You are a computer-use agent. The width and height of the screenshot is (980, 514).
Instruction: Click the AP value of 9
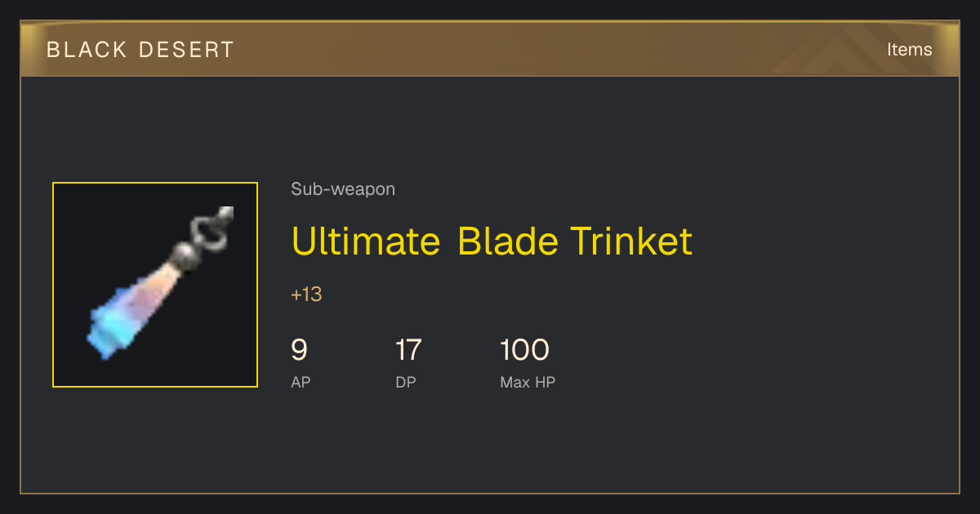tap(299, 350)
